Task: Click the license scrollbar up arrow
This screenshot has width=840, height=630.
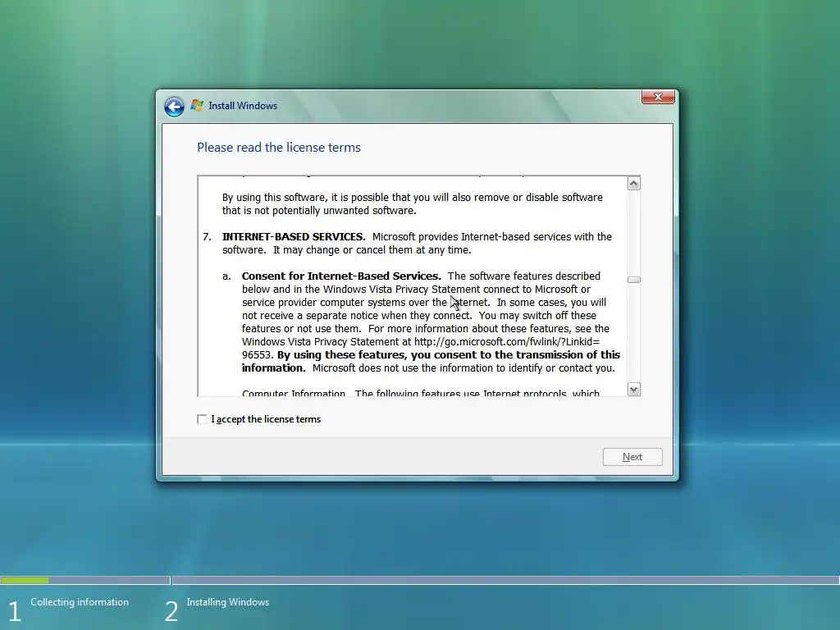Action: click(634, 184)
